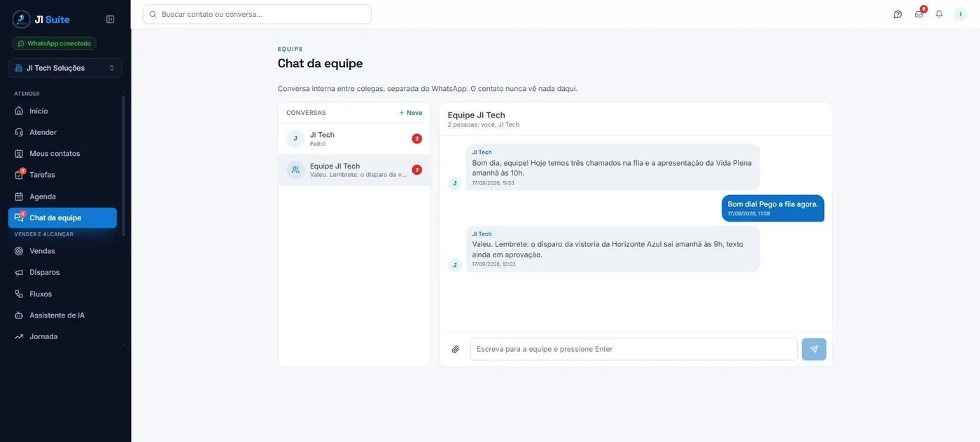Click the JI Suite logo
Screen dimensions: 980x442
[x=41, y=20]
